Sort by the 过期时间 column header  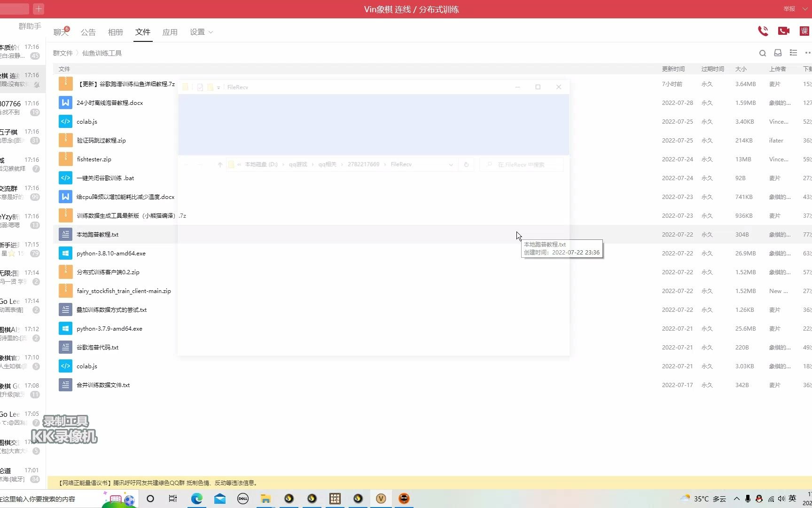tap(712, 69)
